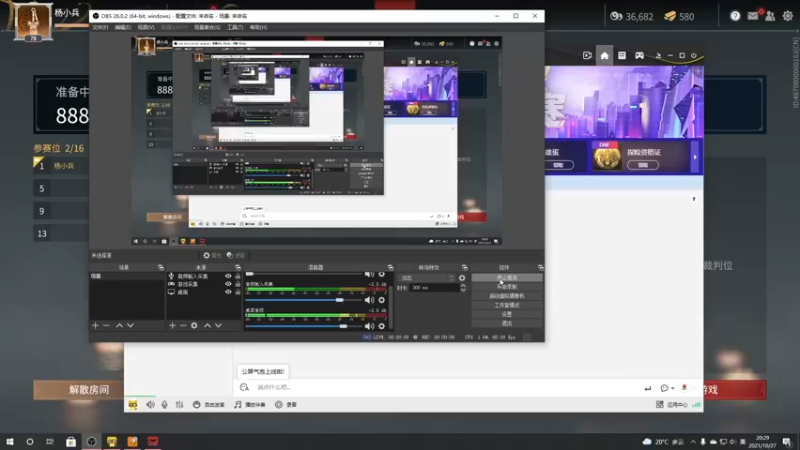Image resolution: width=800 pixels, height=450 pixels.
Task: Open transition properties gear icon
Action: pos(462,278)
